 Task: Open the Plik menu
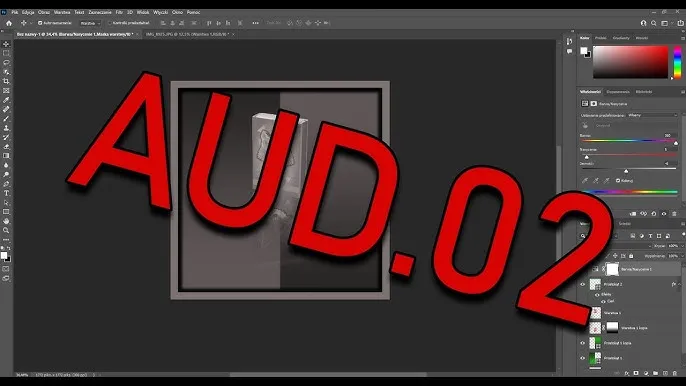coord(15,12)
